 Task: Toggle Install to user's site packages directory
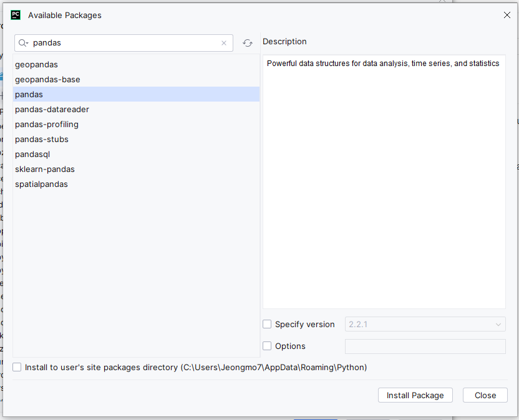click(x=17, y=367)
